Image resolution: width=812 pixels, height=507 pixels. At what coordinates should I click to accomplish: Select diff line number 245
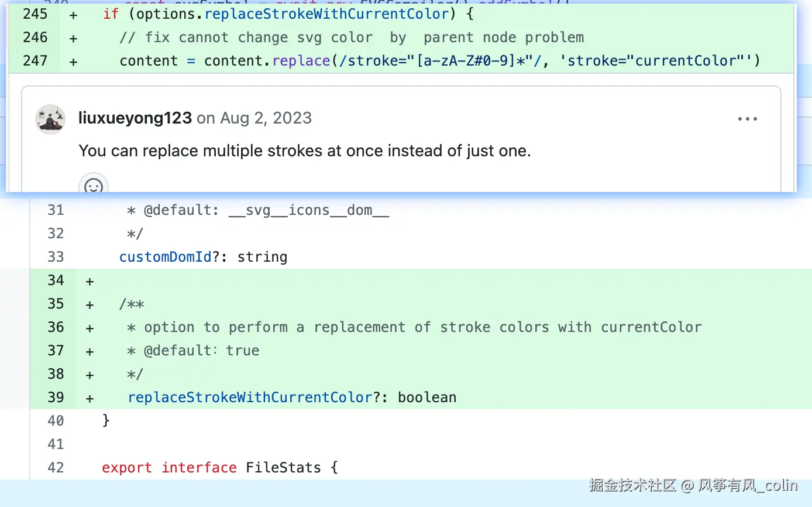[35, 14]
